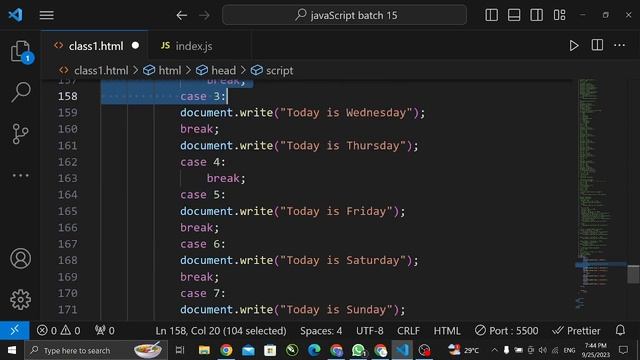This screenshot has height=360, width=640.
Task: Change indentation via Spaces: 4
Action: click(x=321, y=331)
